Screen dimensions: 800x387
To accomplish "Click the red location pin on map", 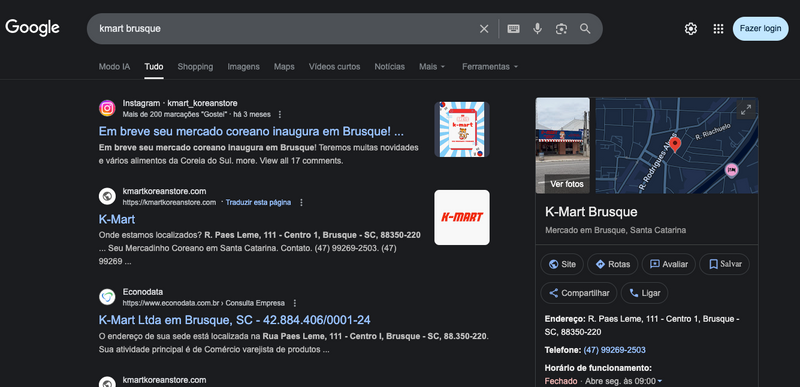I will coord(675,144).
